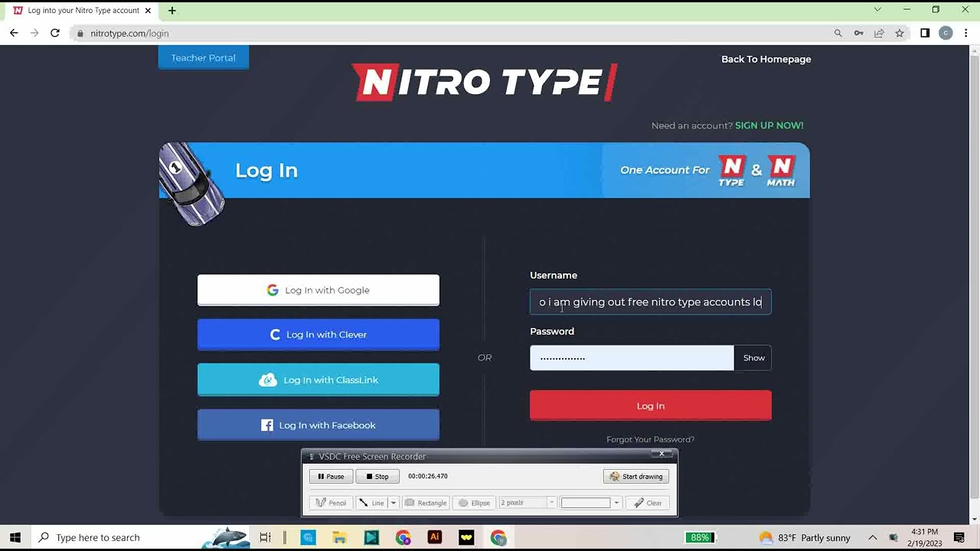Open File Explorer from the taskbar
Screen dimensions: 980x551
[339, 537]
